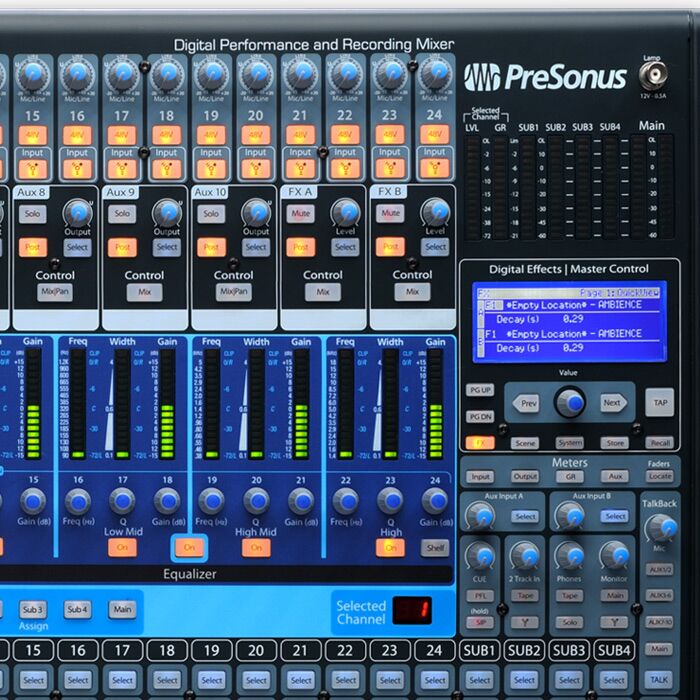Viewport: 700px width, 700px height.
Task: Click the PreSonus logo
Action: point(546,77)
